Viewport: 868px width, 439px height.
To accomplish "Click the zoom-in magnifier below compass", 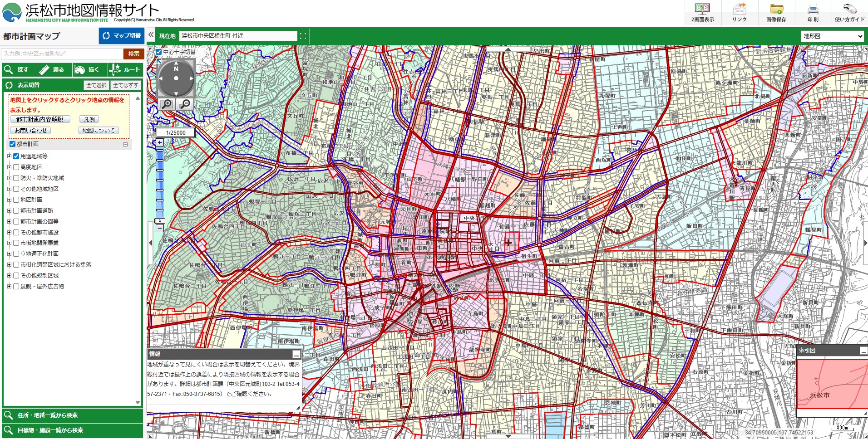I will point(167,104).
